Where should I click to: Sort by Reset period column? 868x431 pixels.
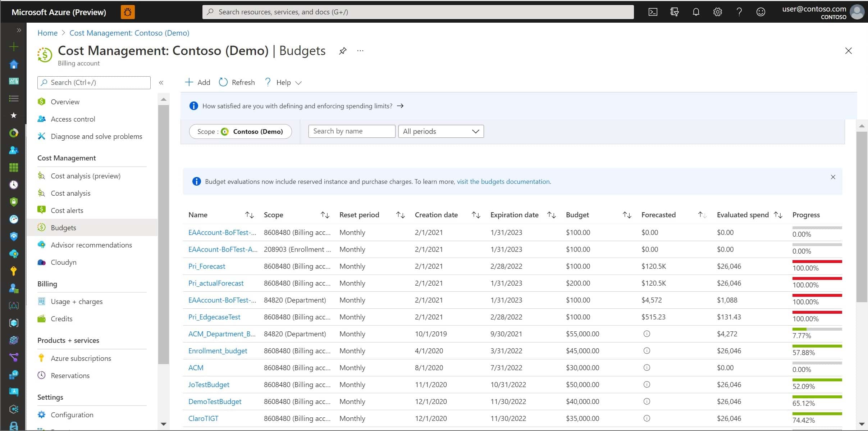click(401, 215)
